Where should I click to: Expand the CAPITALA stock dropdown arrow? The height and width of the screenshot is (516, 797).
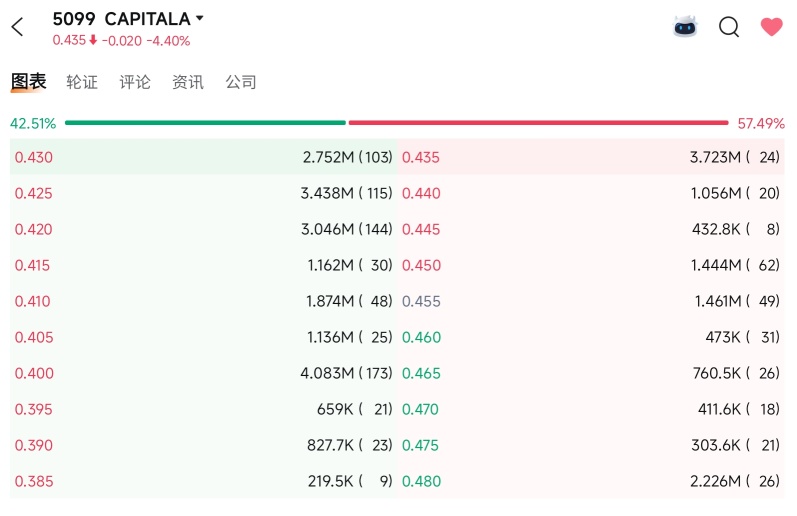click(200, 18)
